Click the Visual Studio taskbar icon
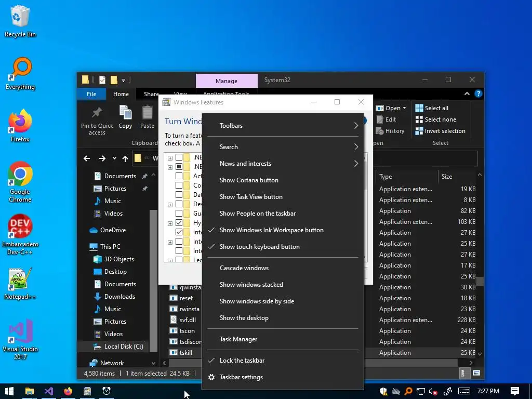Screen dimensions: 532x399 (x=48, y=391)
